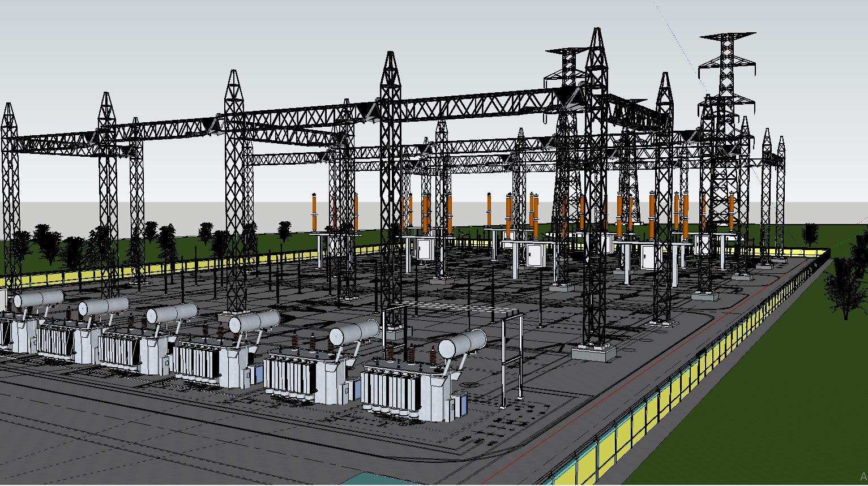Select the lone tree outside the right fence
Screen dimensions: 868x486
[845, 286]
